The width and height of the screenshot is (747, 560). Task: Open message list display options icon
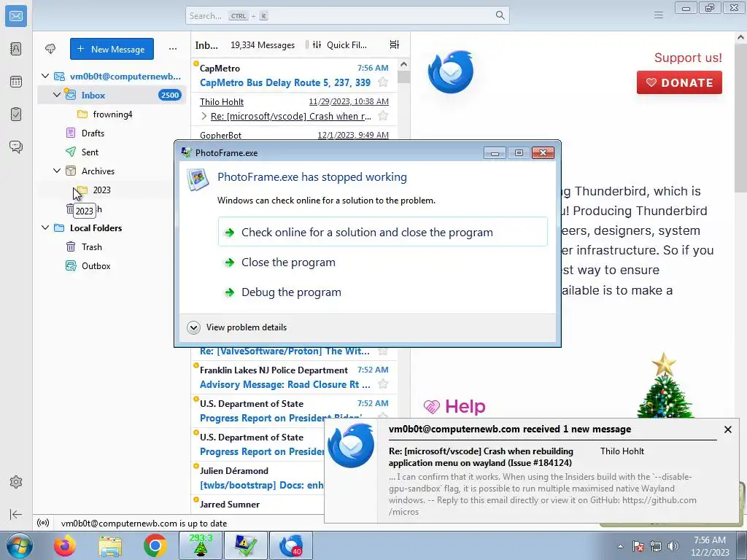[x=394, y=44]
